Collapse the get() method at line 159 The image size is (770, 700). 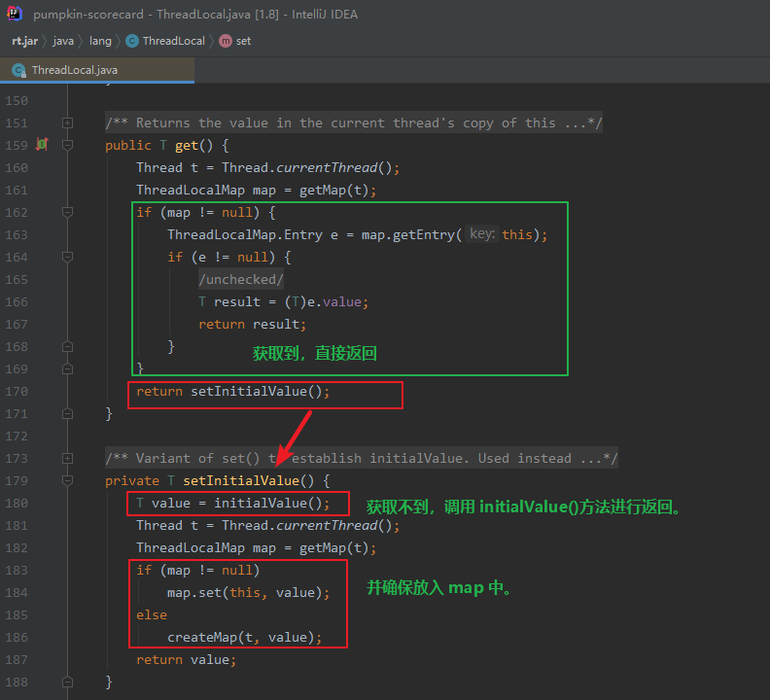(68, 146)
